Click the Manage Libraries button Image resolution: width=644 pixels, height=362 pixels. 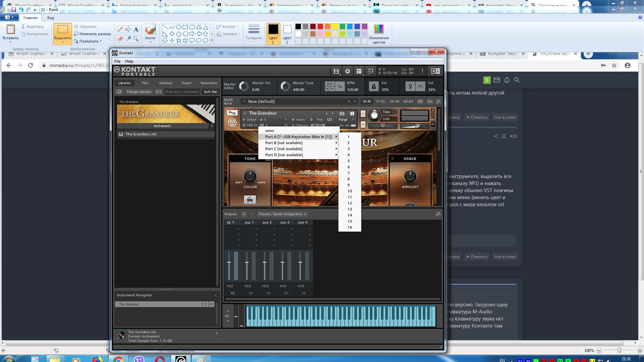(139, 92)
